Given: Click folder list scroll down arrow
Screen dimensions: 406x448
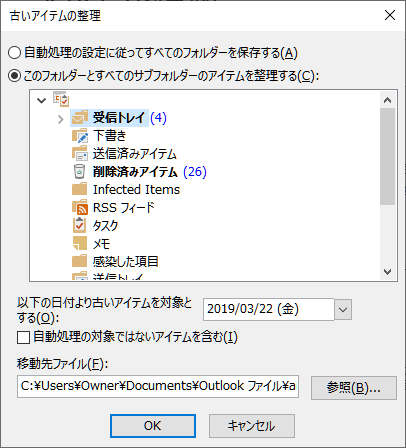Looking at the screenshot, I should point(387,272).
